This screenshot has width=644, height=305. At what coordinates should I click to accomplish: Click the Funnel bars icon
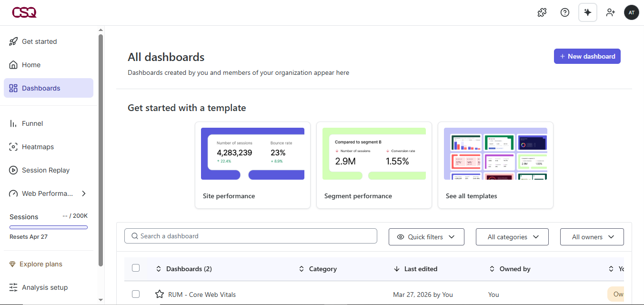(x=13, y=123)
